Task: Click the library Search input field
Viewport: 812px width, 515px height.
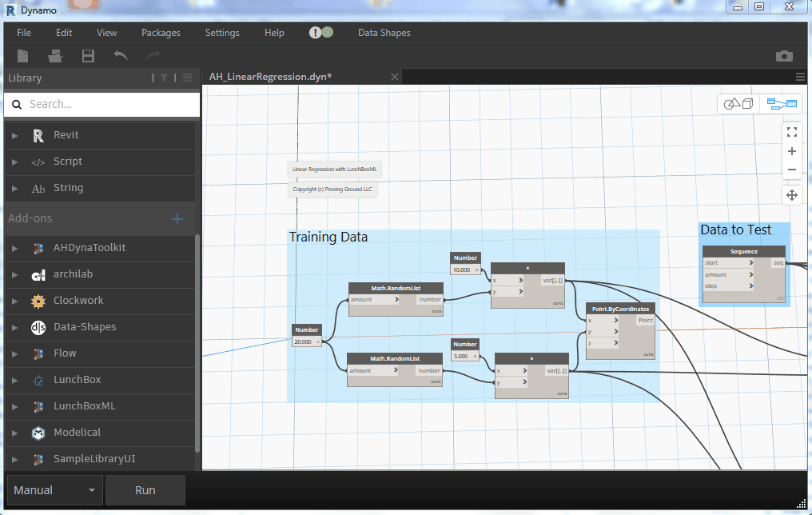Action: point(102,105)
